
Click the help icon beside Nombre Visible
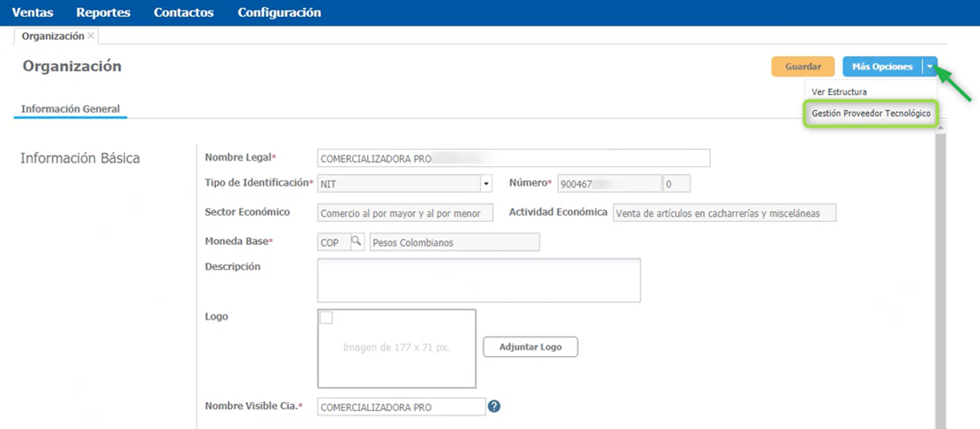[x=494, y=406]
